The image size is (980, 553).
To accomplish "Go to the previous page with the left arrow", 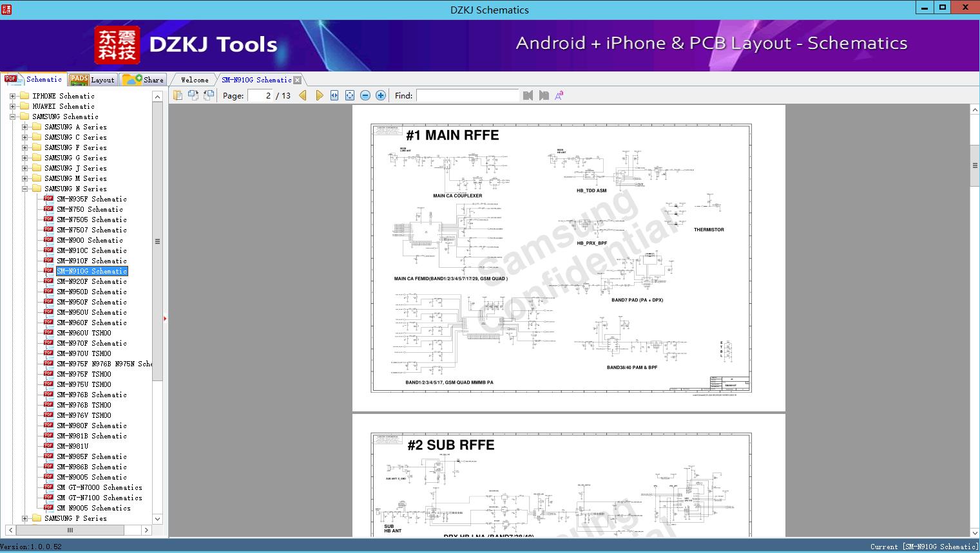I will click(303, 95).
